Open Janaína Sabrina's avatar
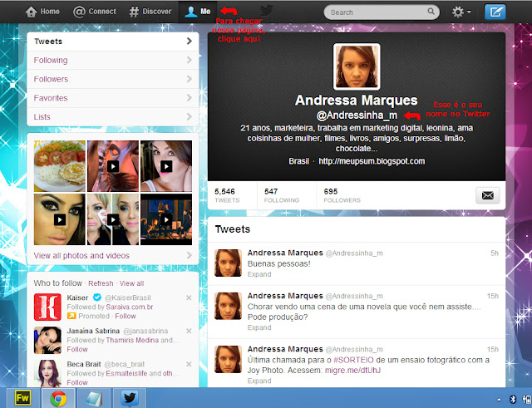The height and width of the screenshot is (408, 532). point(47,341)
